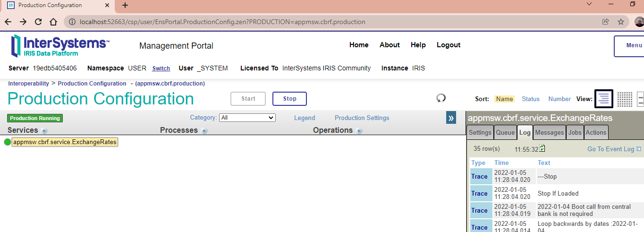
Task: Click the '35 row(s)' count text
Action: pyautogui.click(x=486, y=148)
